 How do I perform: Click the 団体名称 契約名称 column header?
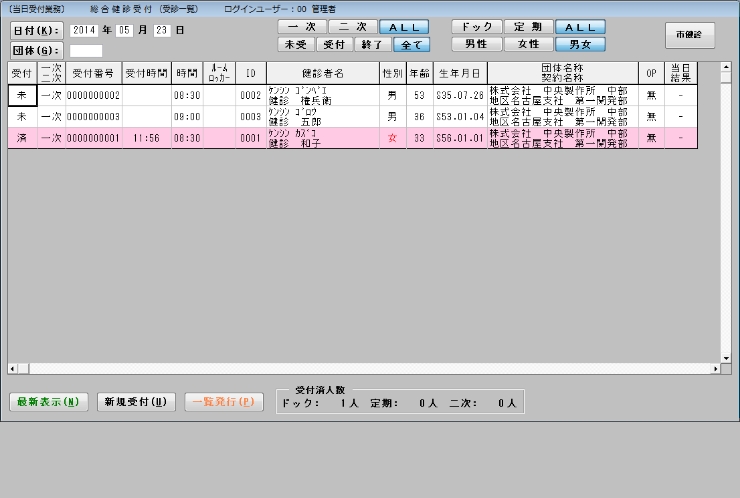click(x=563, y=73)
